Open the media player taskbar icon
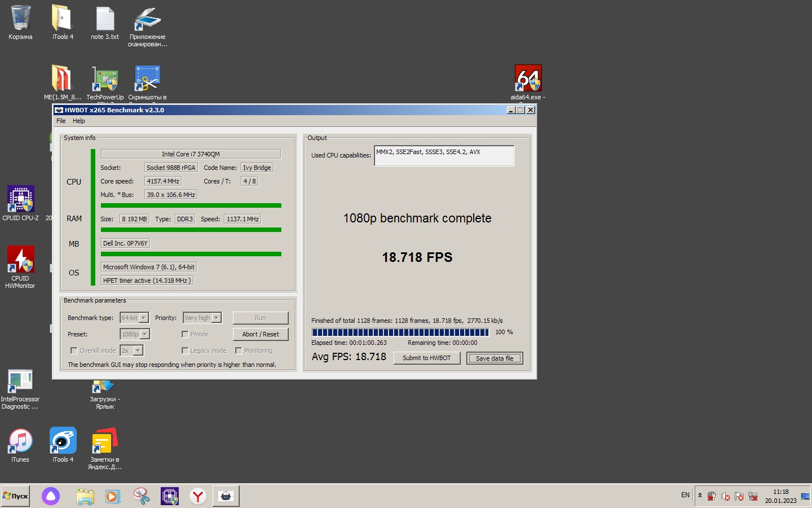 pos(113,496)
